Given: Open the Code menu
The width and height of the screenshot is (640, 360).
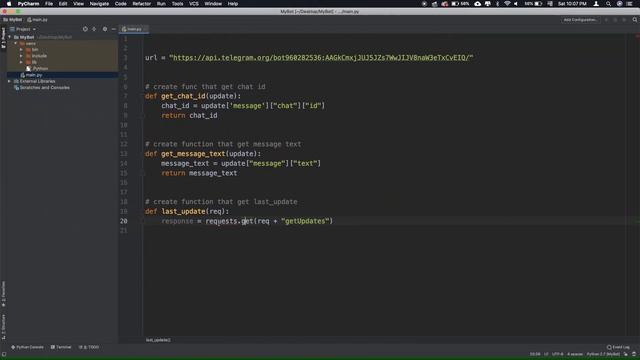Looking at the screenshot, I should (120, 4).
